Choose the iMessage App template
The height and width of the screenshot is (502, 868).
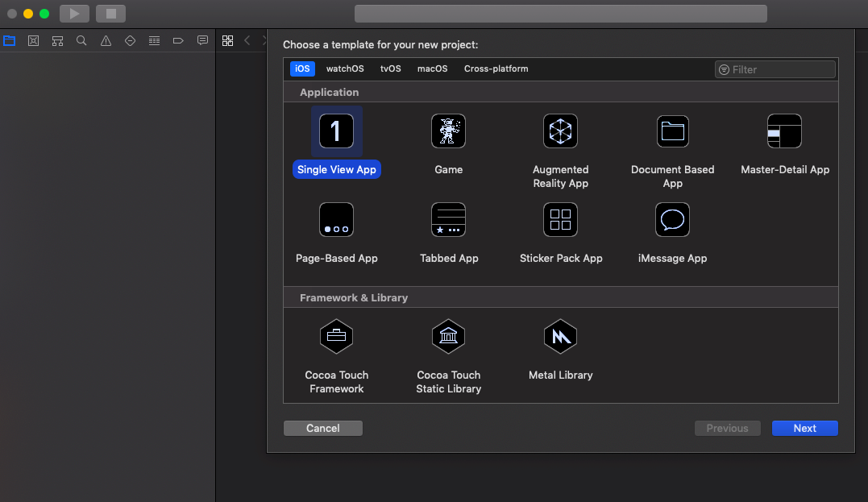[672, 220]
